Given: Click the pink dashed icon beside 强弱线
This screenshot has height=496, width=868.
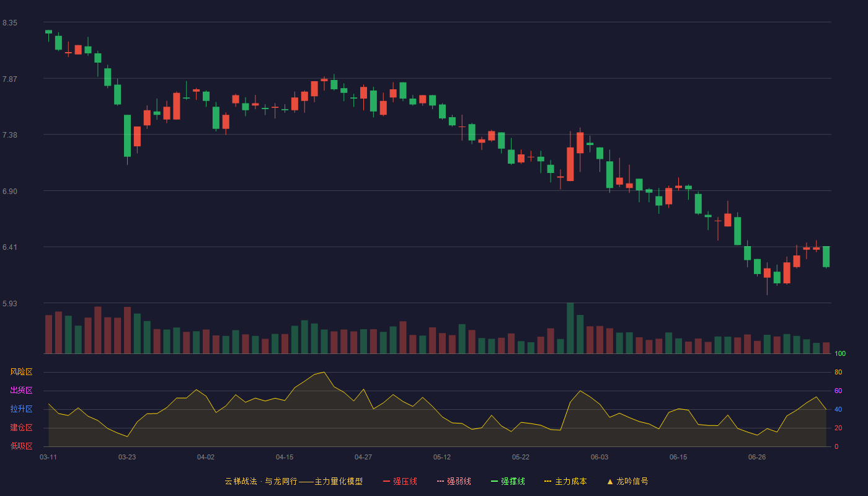Looking at the screenshot, I should tap(441, 481).
